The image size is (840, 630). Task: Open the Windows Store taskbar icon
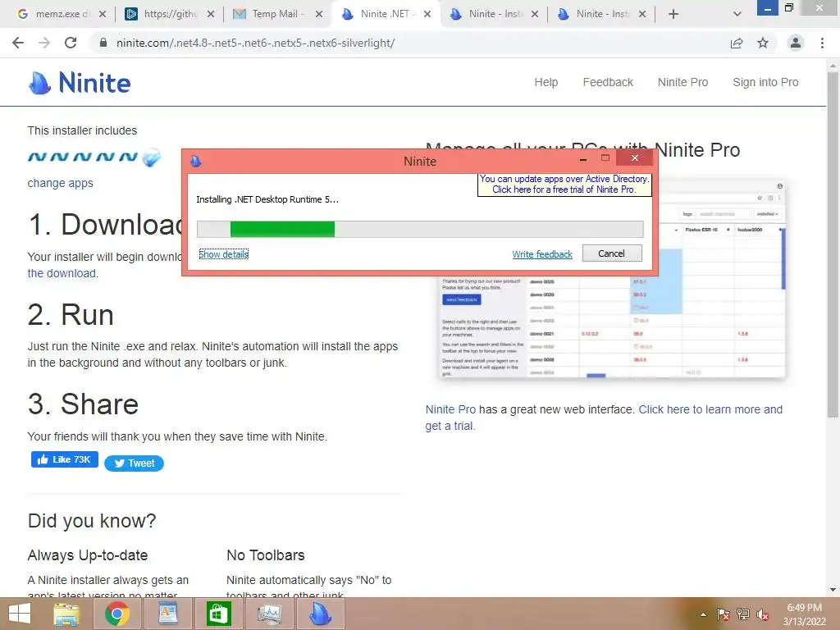click(218, 614)
